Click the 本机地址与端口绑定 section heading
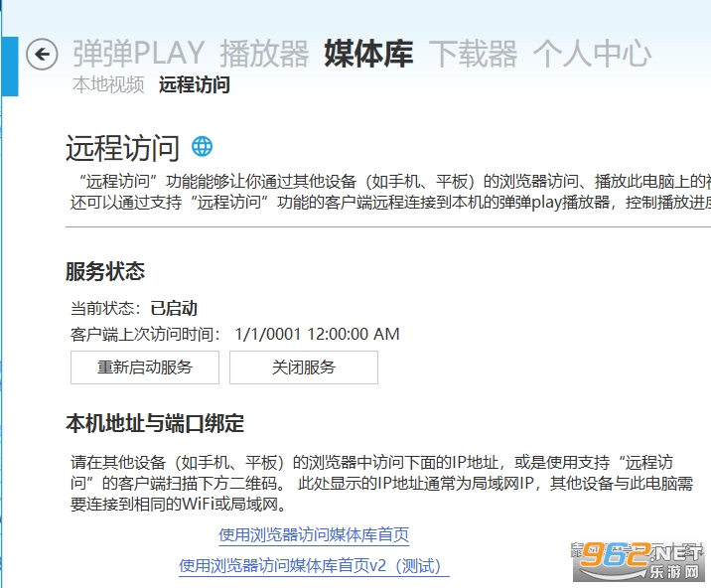 (155, 423)
